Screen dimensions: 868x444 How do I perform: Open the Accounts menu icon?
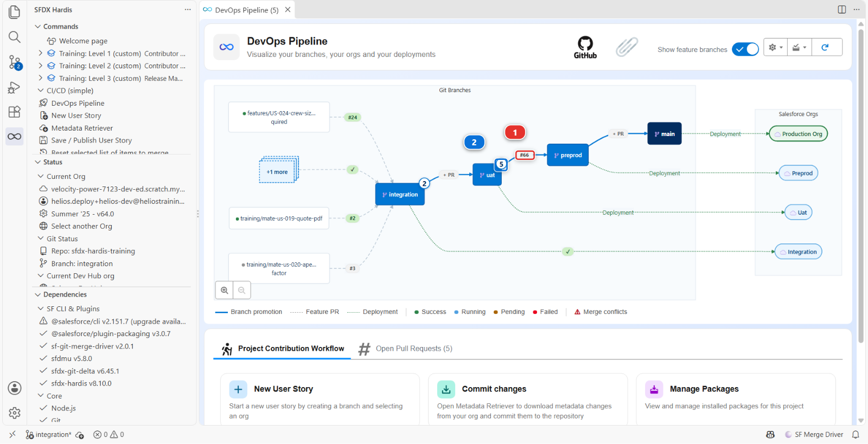[15, 388]
